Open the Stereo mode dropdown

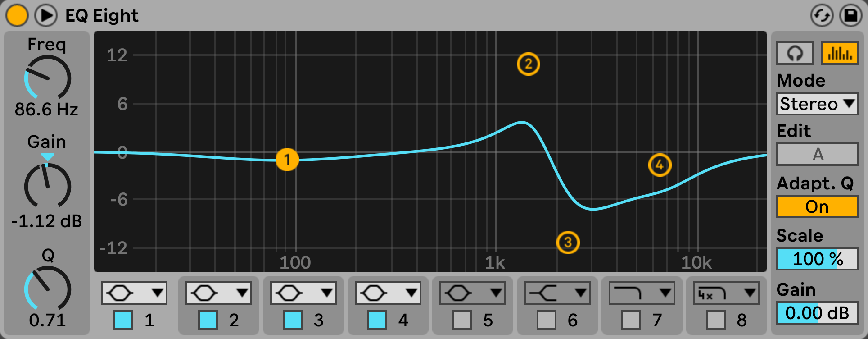click(x=818, y=104)
